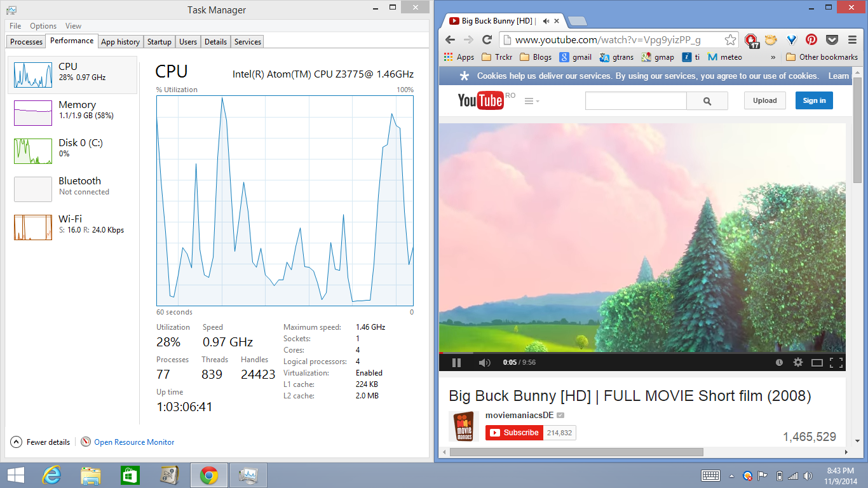Show more bookmarks with the chevron
868x488 pixels.
pos(773,57)
